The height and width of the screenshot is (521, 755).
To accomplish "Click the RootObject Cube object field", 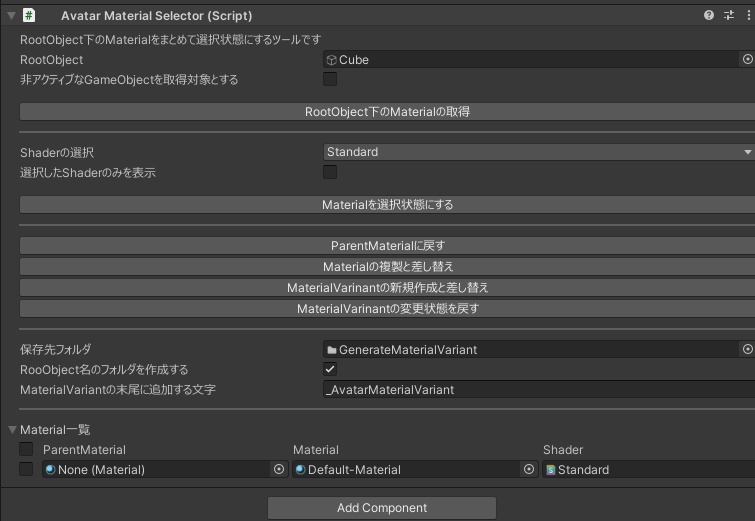I will click(532, 59).
